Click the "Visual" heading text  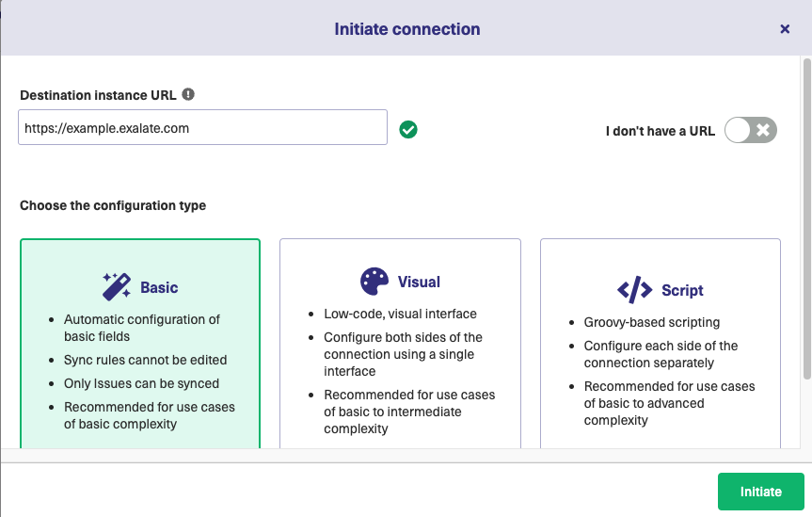pyautogui.click(x=419, y=282)
